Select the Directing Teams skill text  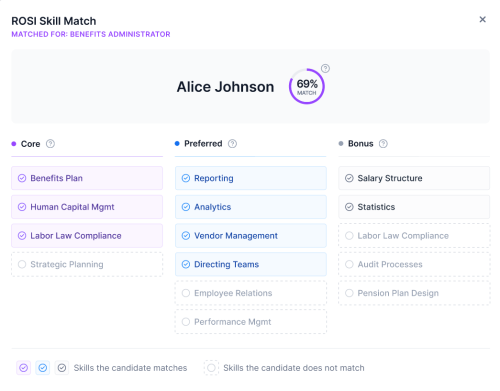[x=227, y=264]
